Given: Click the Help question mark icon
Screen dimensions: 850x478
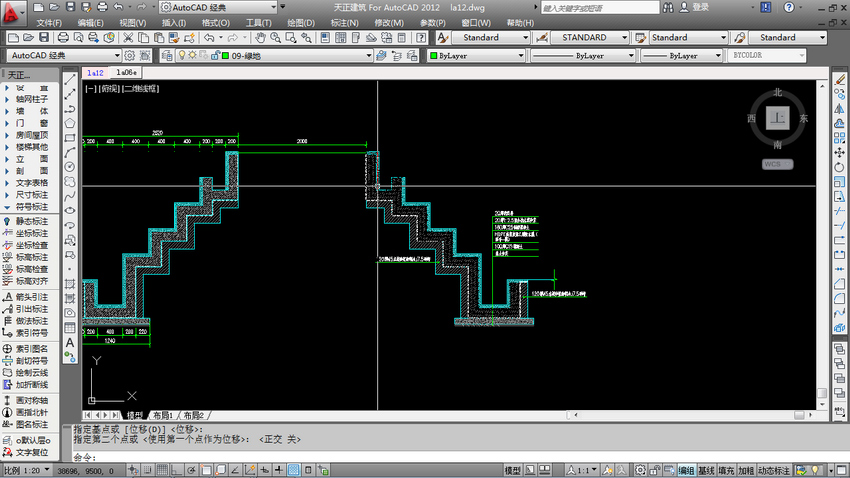Looking at the screenshot, I should click(x=421, y=37).
